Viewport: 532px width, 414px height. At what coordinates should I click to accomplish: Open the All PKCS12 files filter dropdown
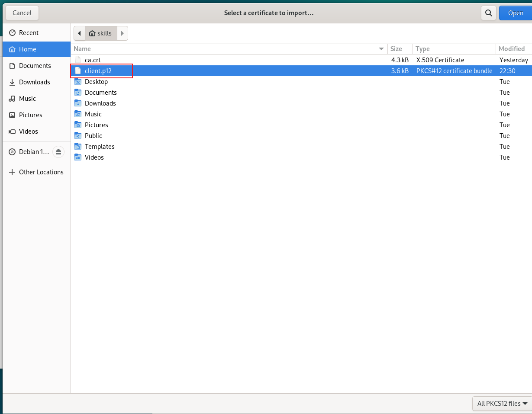tap(502, 404)
